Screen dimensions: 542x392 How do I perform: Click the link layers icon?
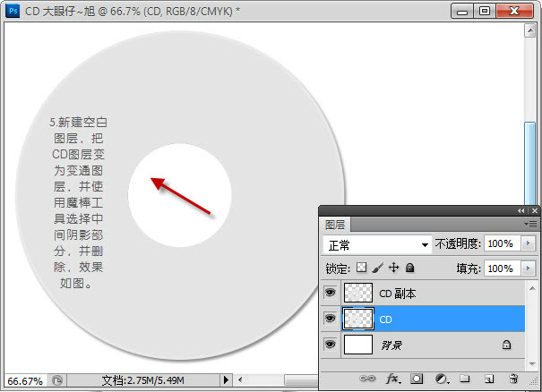pyautogui.click(x=366, y=379)
